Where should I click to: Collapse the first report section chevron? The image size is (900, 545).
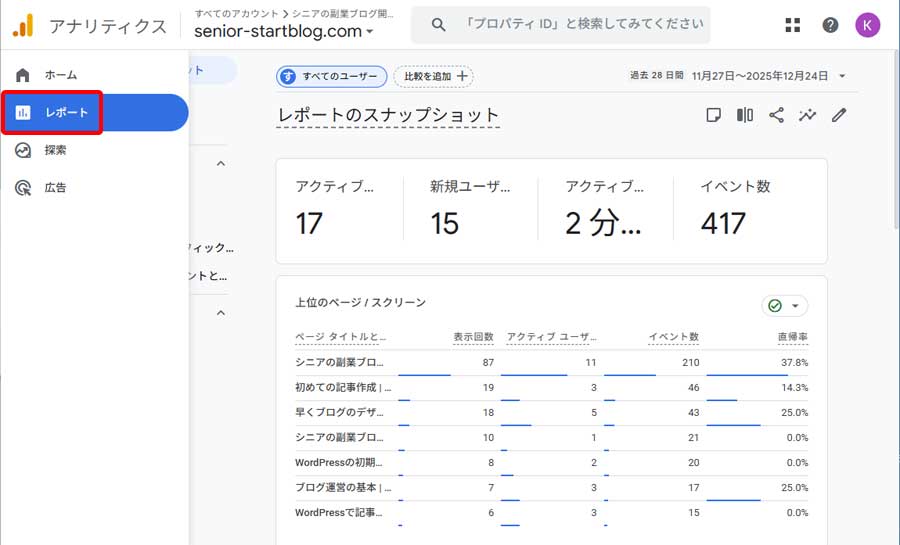click(220, 164)
